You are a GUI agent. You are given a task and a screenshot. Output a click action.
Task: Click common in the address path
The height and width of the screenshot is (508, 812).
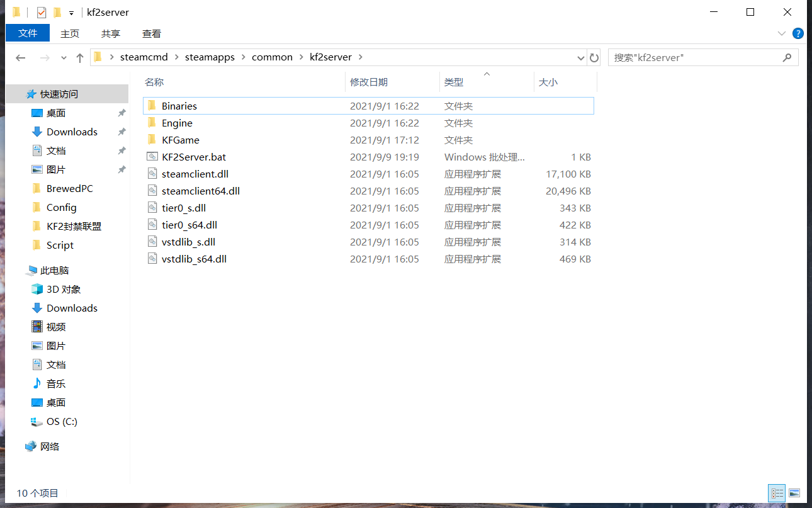pyautogui.click(x=272, y=57)
